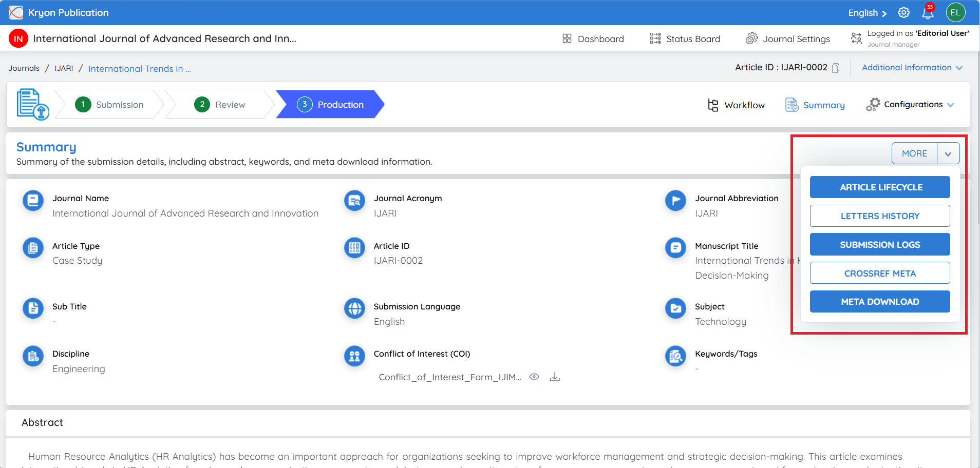Click the article upload document icon

[33, 104]
